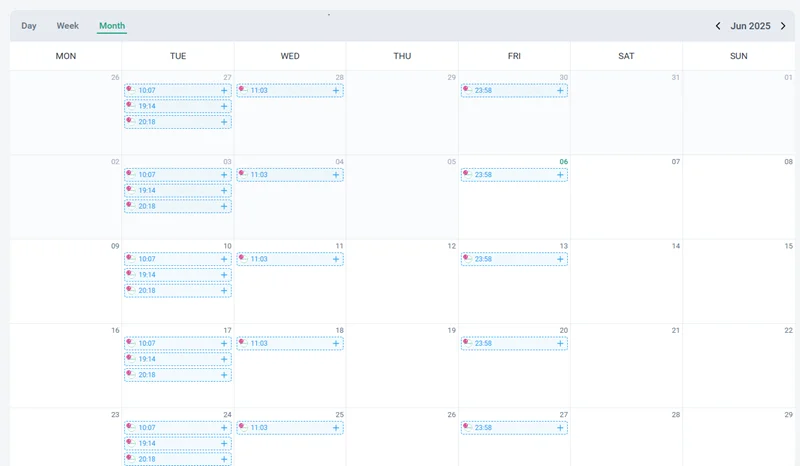Click the 19:14 time on Tuesday 03
This screenshot has width=800, height=466.
coord(147,190)
